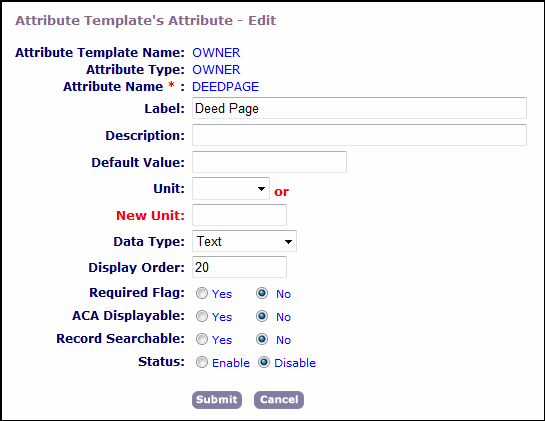Screen dimensions: 545x421
Task: Submit the attribute edits
Action: 217,400
